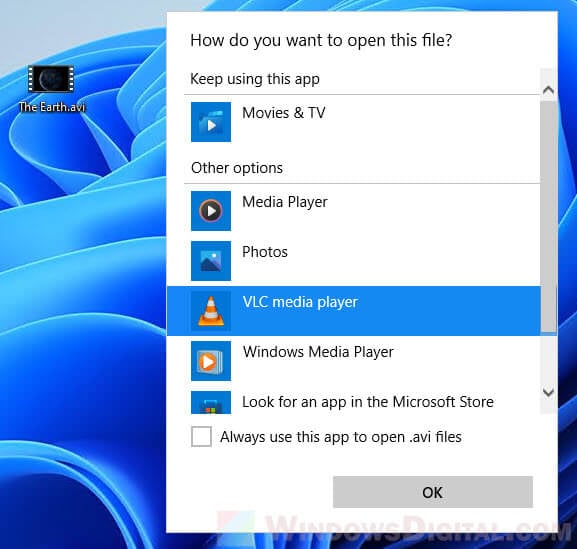Enable Always use this app for .avi files
This screenshot has height=549, width=577.
click(x=201, y=436)
